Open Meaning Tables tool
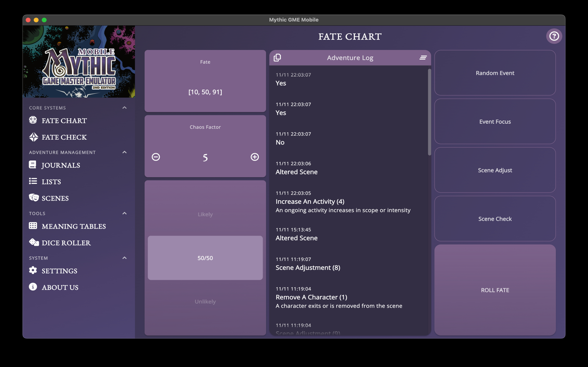The image size is (588, 367). click(73, 226)
